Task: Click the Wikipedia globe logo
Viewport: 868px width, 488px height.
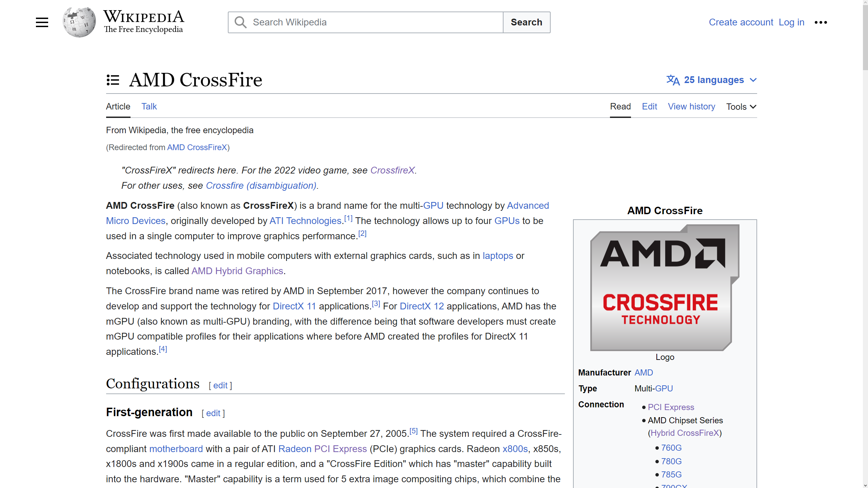Action: pos(79,22)
